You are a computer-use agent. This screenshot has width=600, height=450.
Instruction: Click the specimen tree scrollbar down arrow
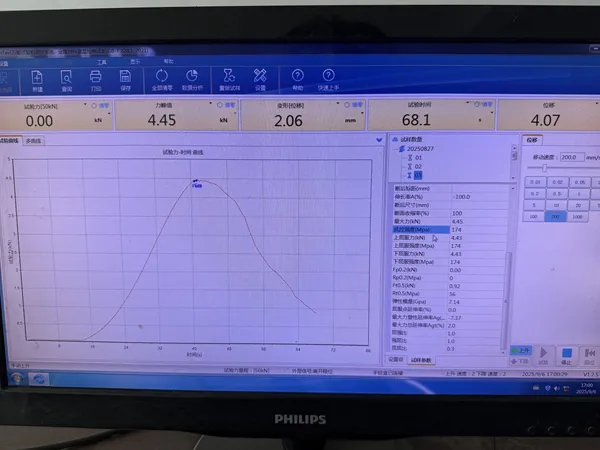click(513, 178)
